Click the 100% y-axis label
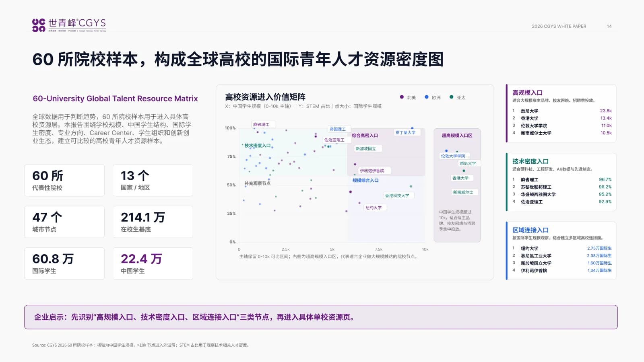The image size is (644, 362). tap(230, 128)
